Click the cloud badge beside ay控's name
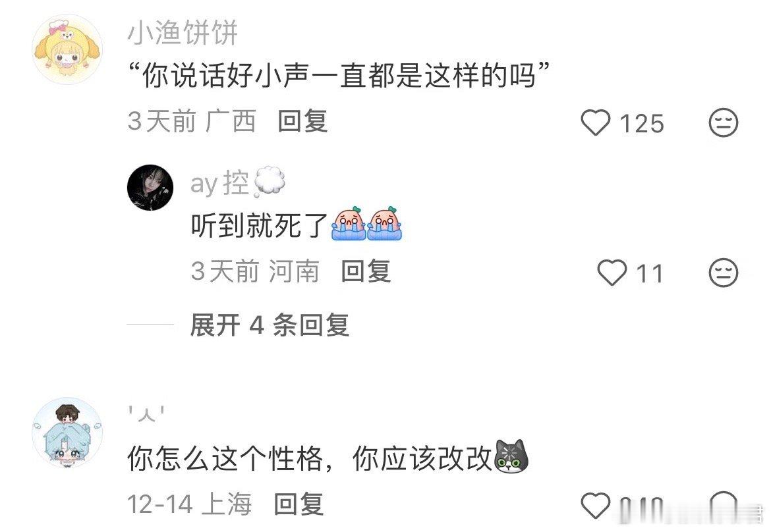Screen dimensions: 771x532 coord(270,182)
